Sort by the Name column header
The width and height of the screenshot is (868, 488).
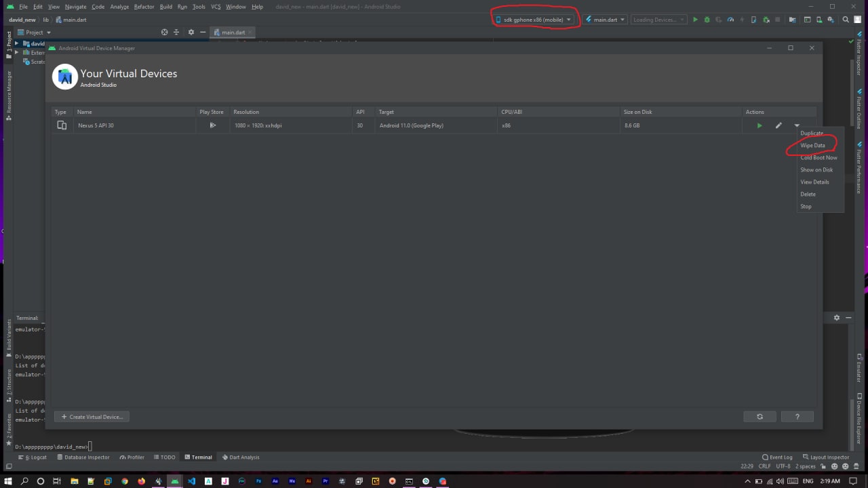(x=134, y=112)
